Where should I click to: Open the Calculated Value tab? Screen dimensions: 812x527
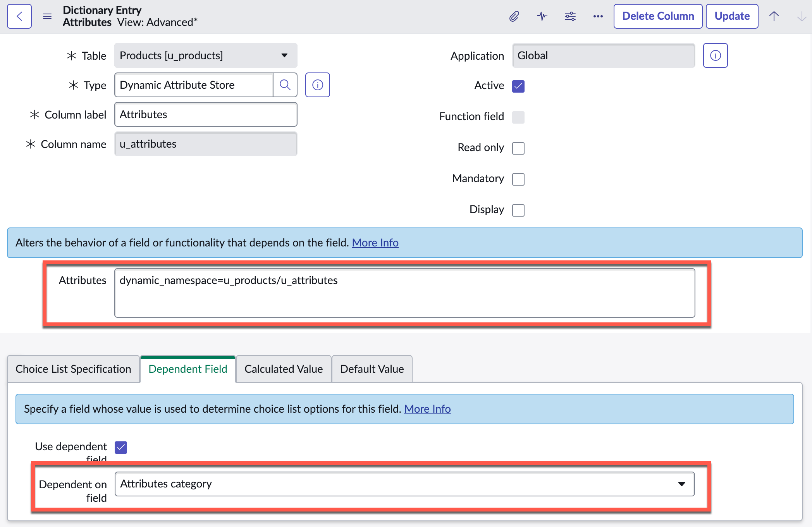[x=284, y=369]
